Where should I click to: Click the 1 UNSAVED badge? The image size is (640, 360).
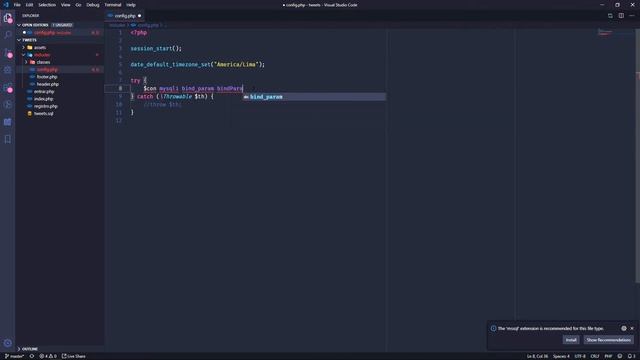62,25
